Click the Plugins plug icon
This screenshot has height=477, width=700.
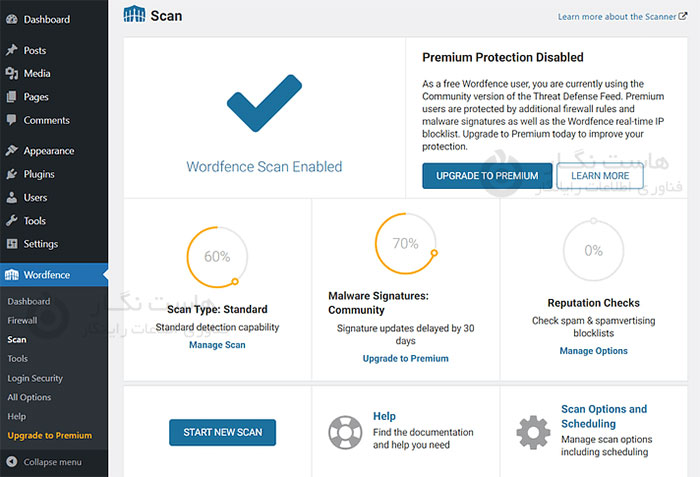point(11,174)
